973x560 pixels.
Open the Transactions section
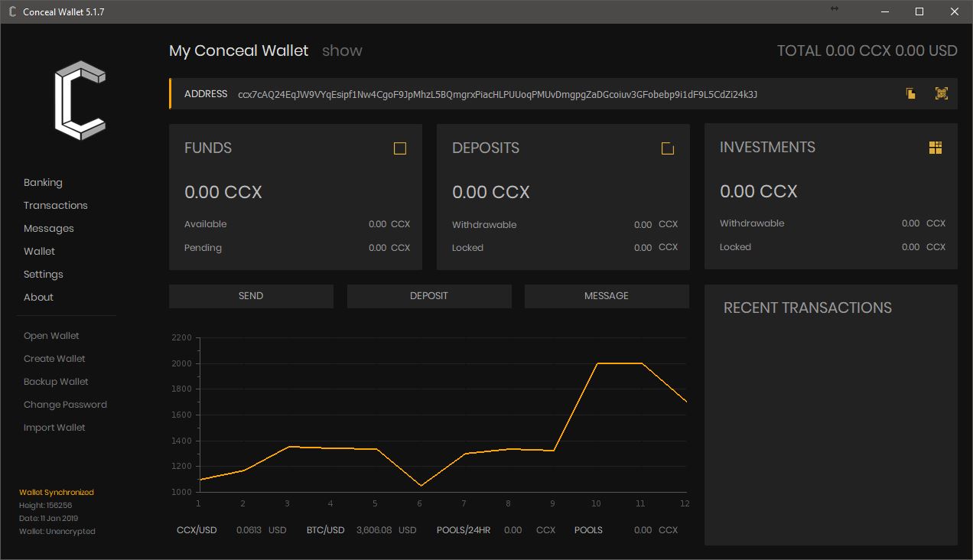[x=56, y=205]
